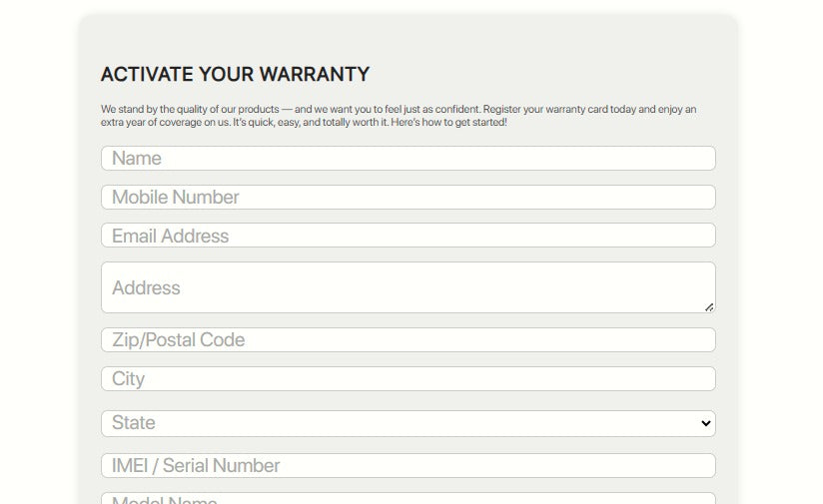Click the City input field
The image size is (823, 504).
(409, 378)
